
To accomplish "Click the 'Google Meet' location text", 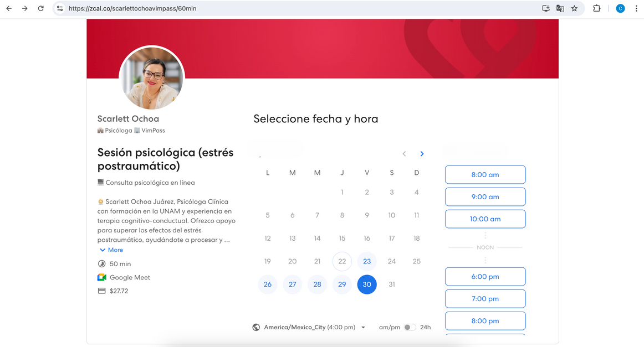I will click(x=130, y=277).
